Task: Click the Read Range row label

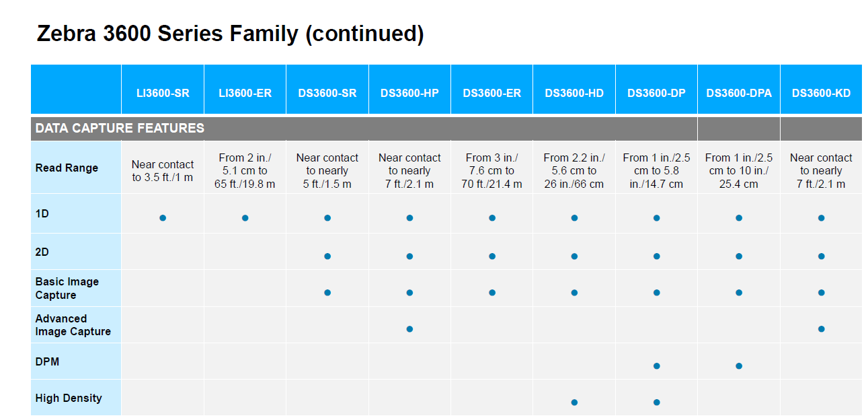Action: tap(67, 168)
